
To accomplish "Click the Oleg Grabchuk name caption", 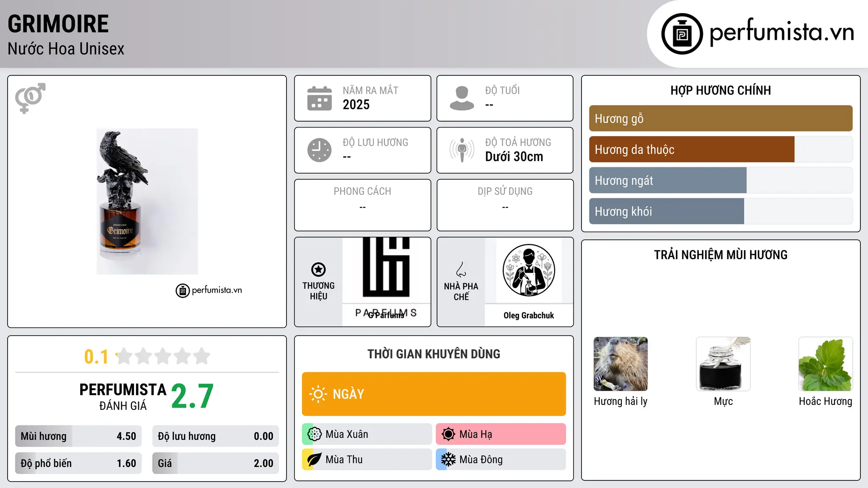I will [529, 315].
